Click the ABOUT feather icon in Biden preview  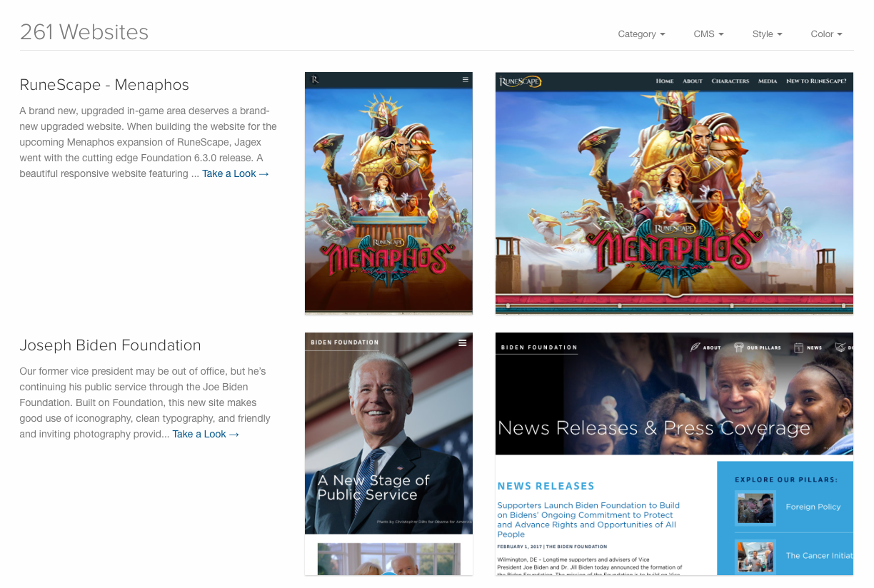click(695, 348)
